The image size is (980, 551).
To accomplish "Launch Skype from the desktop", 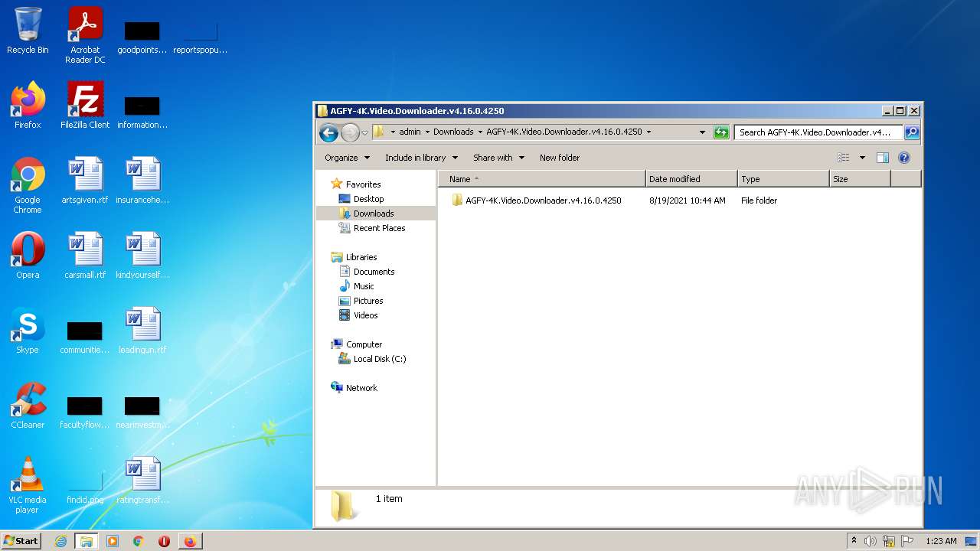I will point(28,331).
